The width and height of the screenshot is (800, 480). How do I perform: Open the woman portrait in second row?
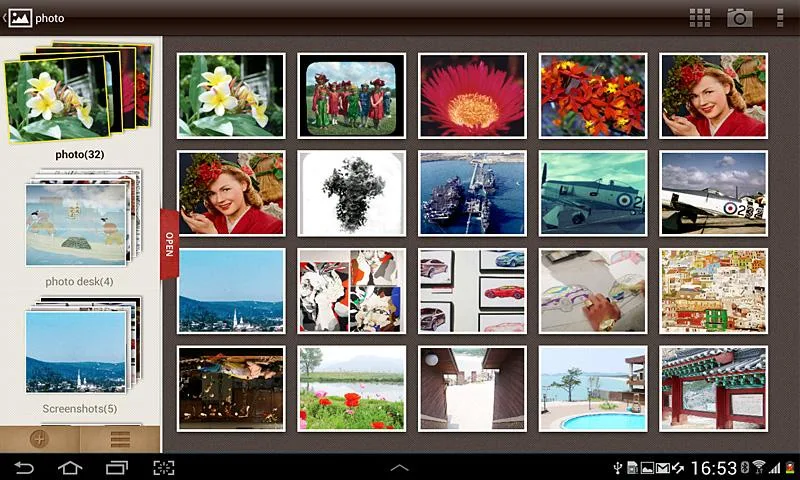[231, 193]
